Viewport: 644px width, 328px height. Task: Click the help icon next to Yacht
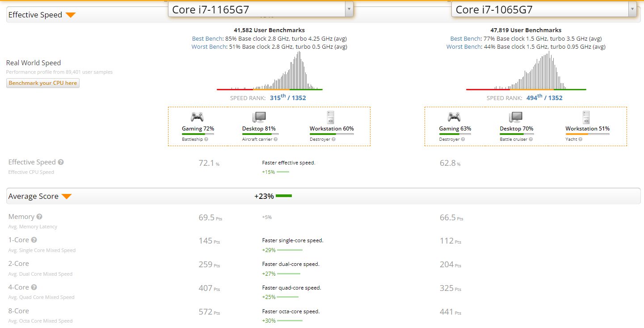pyautogui.click(x=580, y=139)
